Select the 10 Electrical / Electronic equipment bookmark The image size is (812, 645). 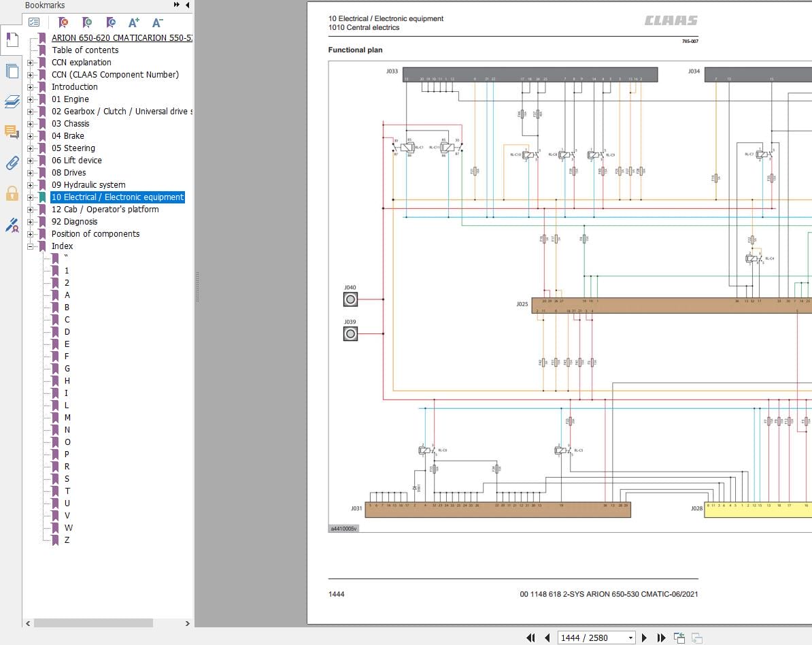coord(118,197)
